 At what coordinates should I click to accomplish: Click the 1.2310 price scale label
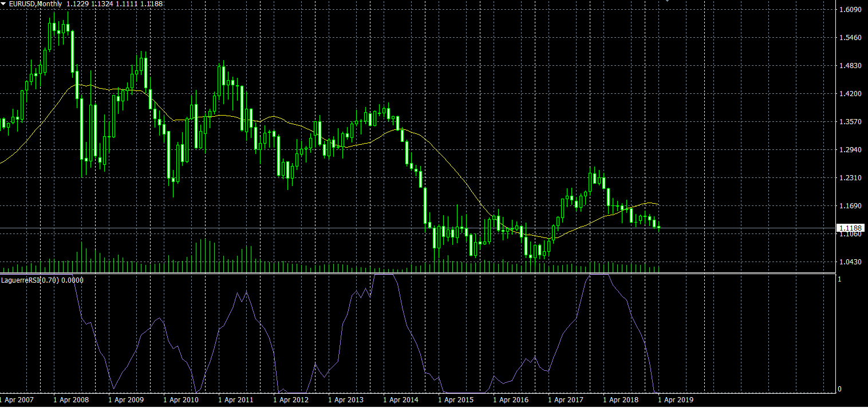pos(850,178)
